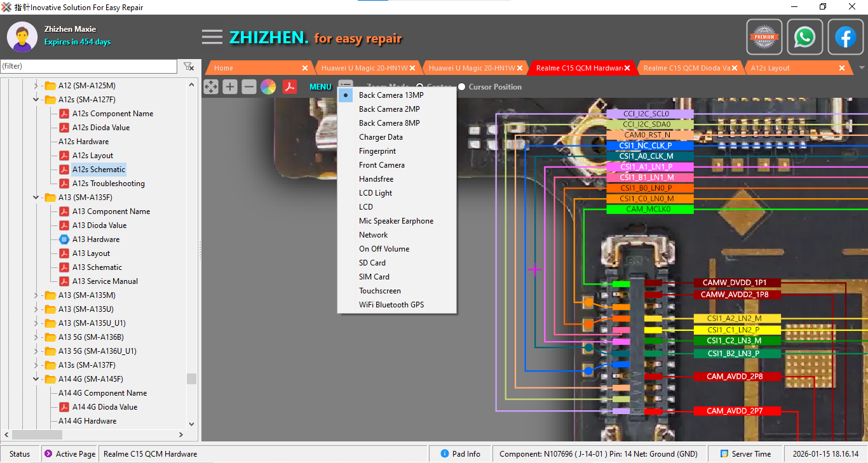The width and height of the screenshot is (868, 463).
Task: Open A12s Troubleshooting in the tree
Action: (109, 184)
